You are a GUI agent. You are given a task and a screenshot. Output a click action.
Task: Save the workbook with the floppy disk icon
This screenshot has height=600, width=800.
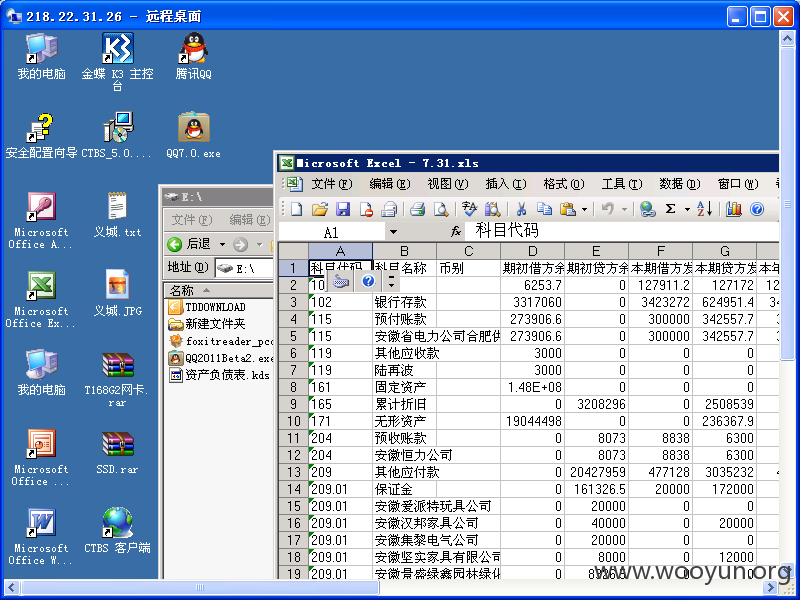[x=342, y=209]
